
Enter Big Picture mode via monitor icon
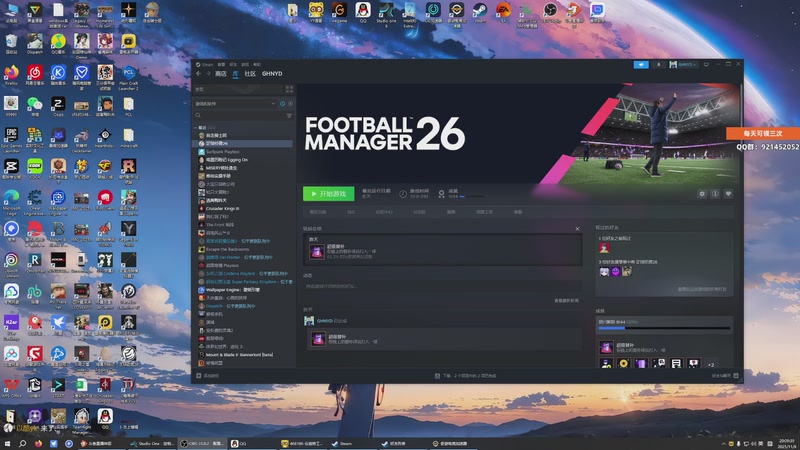pyautogui.click(x=706, y=65)
